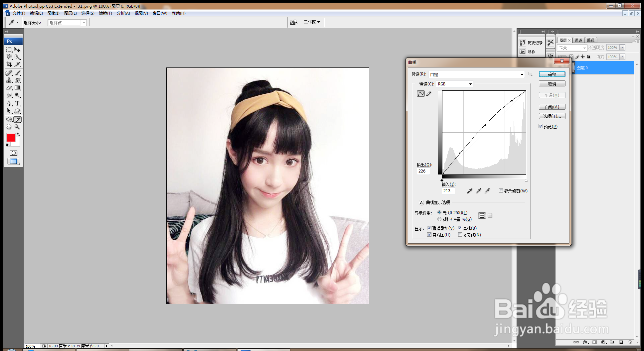Viewport: 644px width, 351px height.
Task: Open the Actions panel icon
Action: pos(523,52)
